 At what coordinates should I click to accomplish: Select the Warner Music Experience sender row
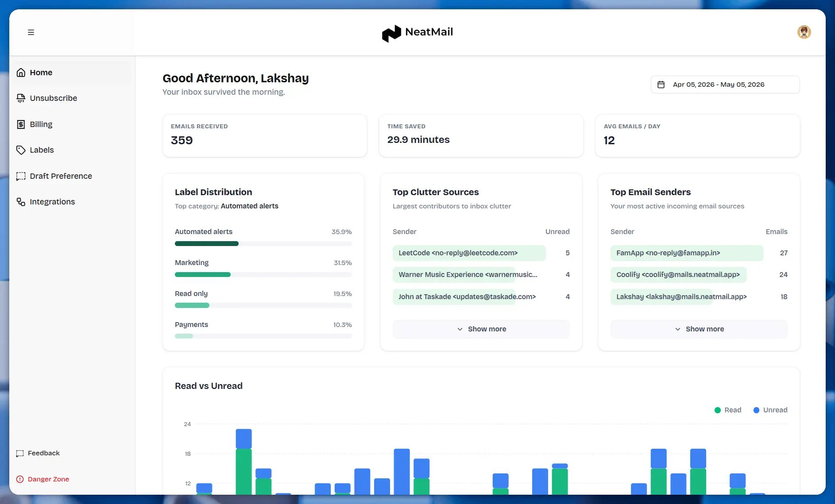click(481, 275)
